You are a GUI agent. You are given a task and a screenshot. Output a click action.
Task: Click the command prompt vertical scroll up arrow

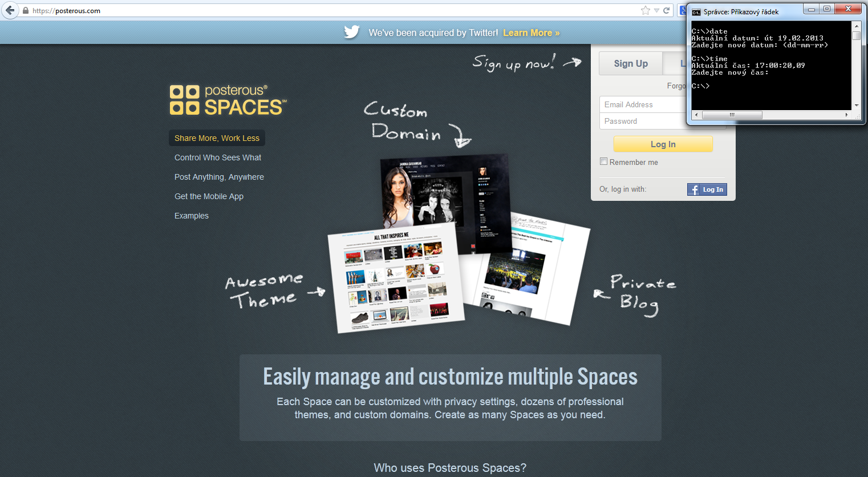coord(856,26)
